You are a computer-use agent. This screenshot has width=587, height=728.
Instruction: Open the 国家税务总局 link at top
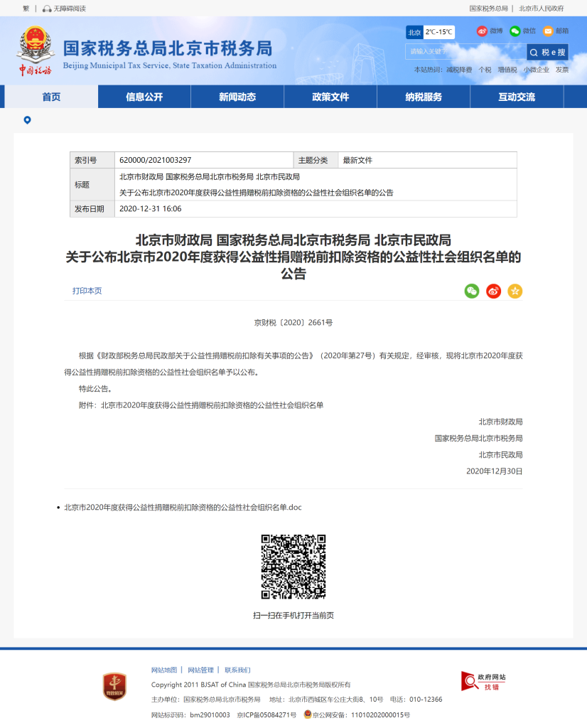click(488, 9)
